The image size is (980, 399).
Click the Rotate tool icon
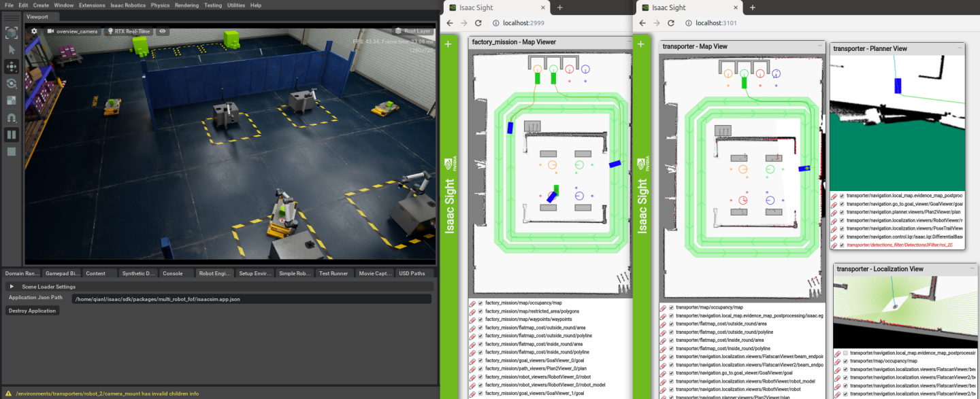12,83
